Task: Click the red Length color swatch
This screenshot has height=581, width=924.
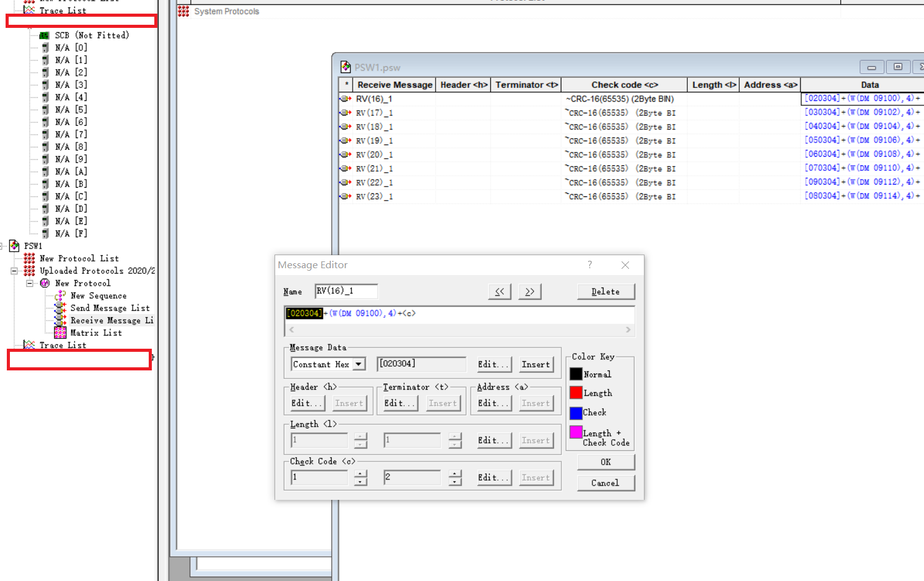Action: point(576,393)
